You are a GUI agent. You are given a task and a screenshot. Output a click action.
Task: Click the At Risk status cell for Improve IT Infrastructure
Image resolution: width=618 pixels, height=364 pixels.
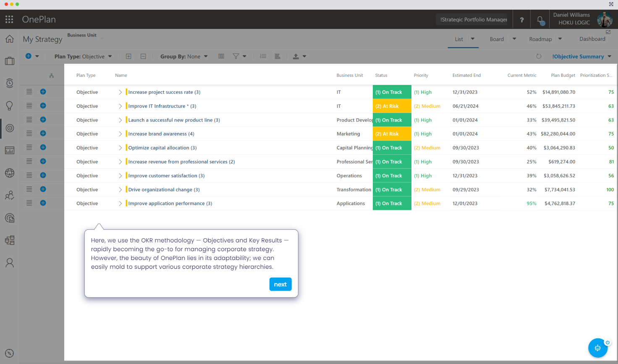click(392, 106)
